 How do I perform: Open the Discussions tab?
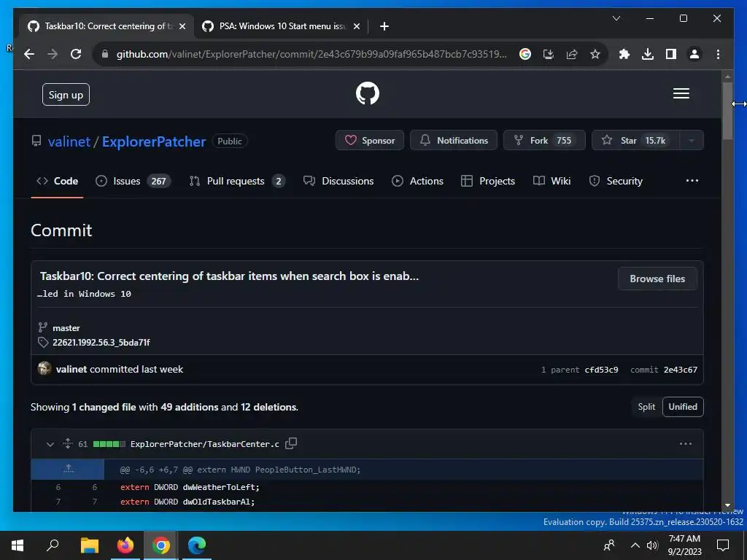(338, 181)
